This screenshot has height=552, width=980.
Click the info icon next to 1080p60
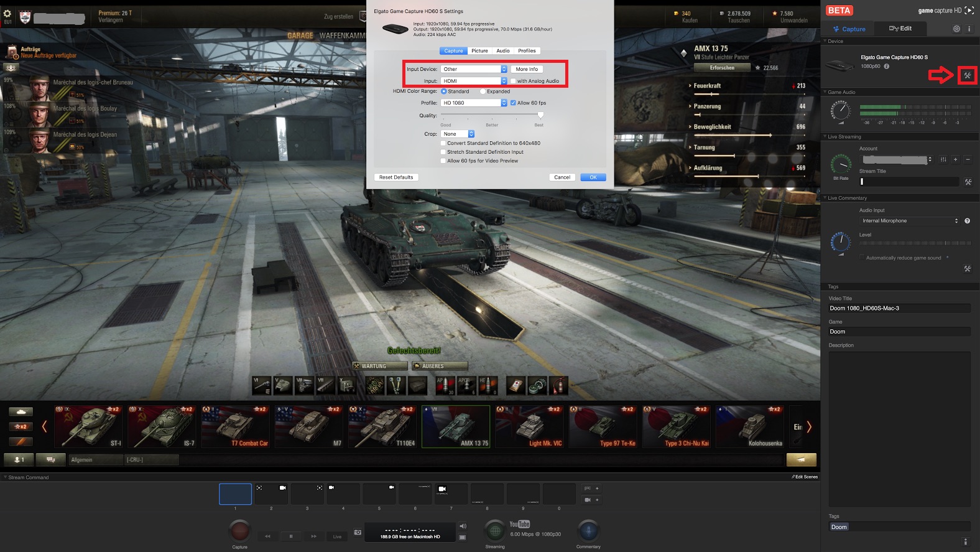click(x=886, y=66)
